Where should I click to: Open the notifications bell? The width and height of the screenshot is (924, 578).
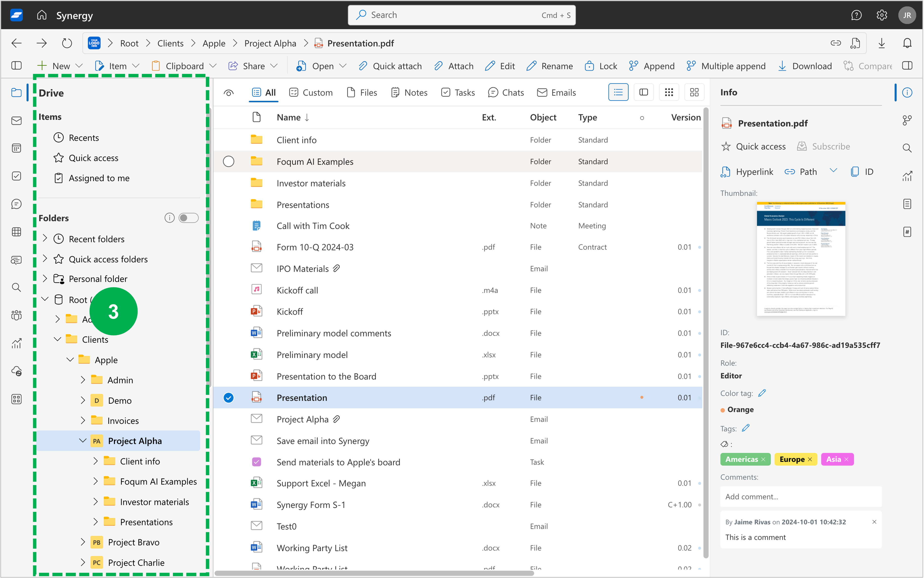click(x=907, y=43)
